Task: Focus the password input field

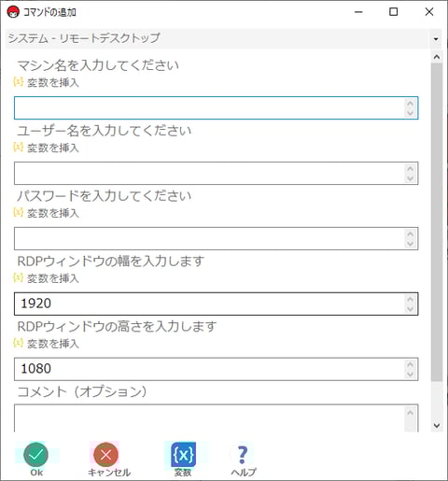Action: point(216,238)
